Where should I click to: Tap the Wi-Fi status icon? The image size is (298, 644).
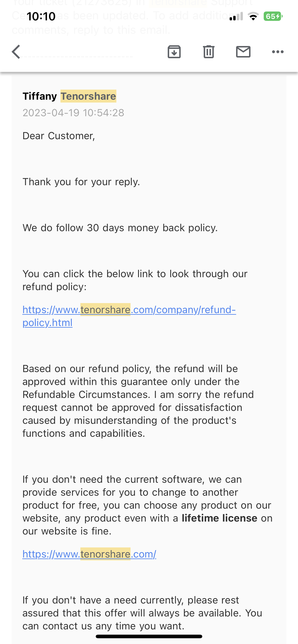(253, 17)
